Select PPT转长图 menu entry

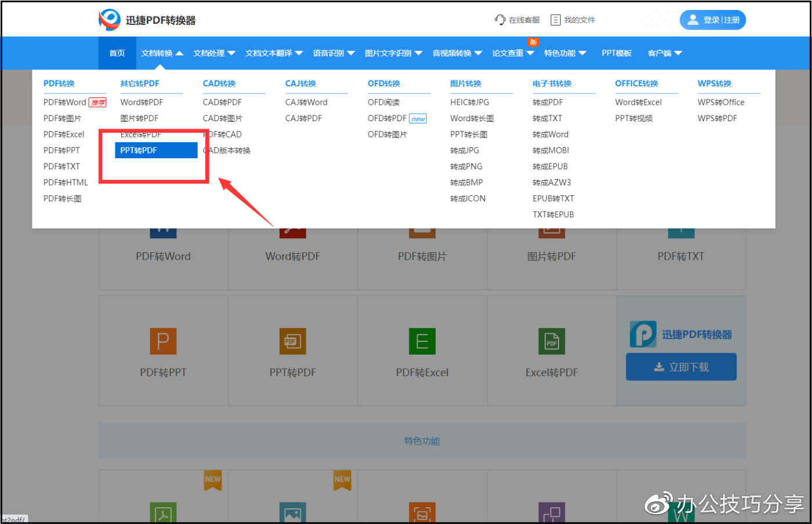(x=469, y=134)
